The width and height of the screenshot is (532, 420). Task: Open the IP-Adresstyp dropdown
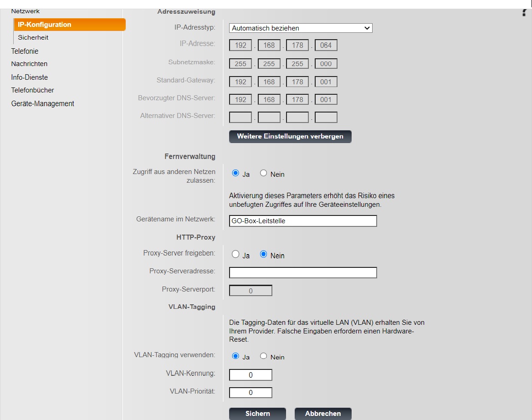coord(301,28)
